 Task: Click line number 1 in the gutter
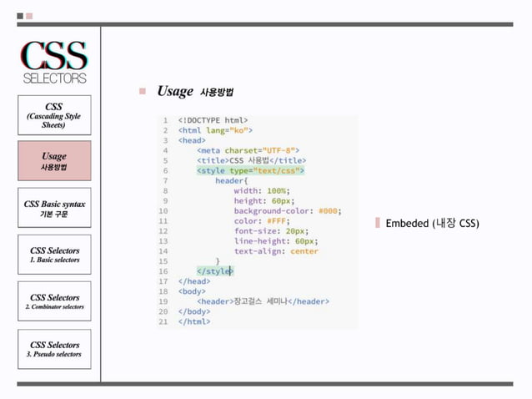(166, 120)
